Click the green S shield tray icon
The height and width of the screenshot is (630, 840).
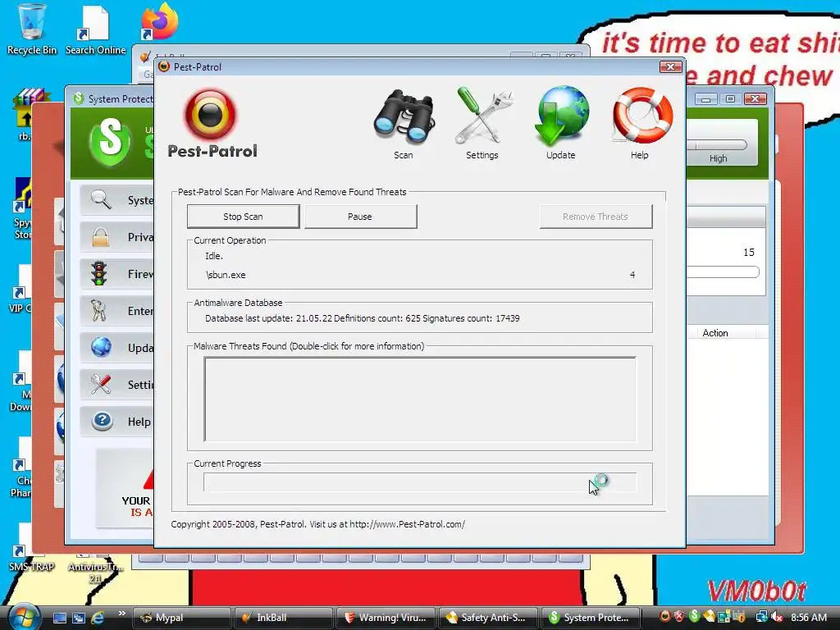coord(694,617)
